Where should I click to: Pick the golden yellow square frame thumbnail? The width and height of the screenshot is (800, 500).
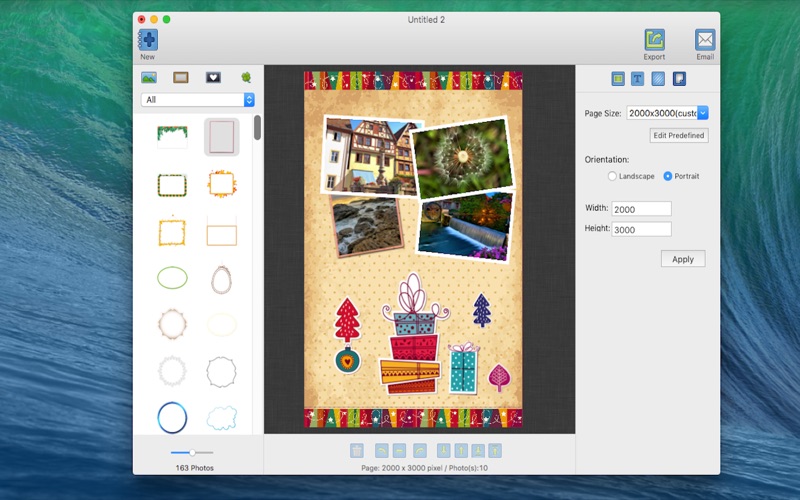[172, 232]
